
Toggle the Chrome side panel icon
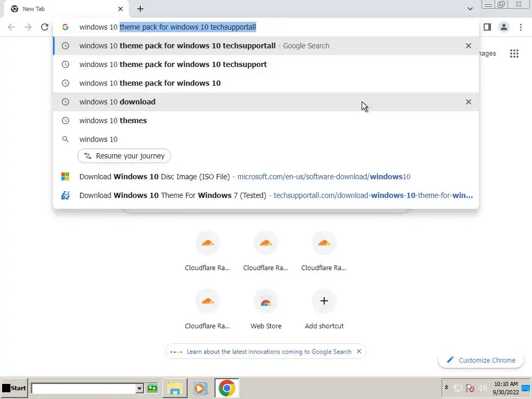point(487,27)
